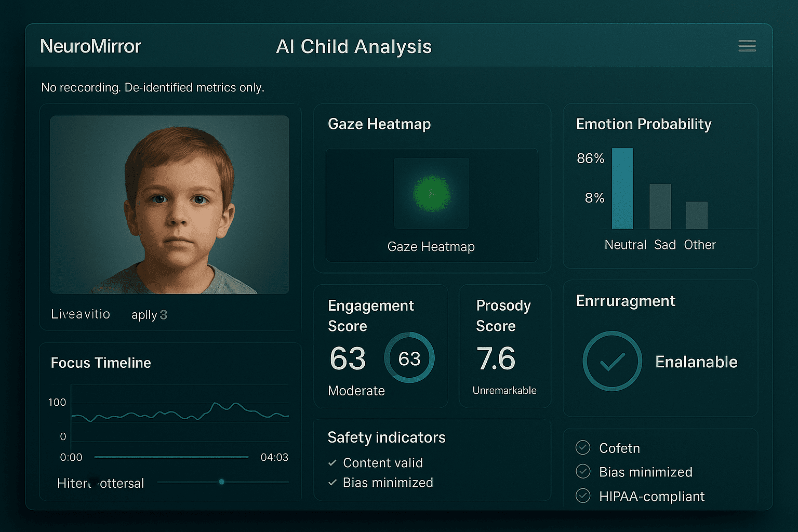
Task: Click the checkmark beside Bias minimized under Safety indicators
Action: [x=332, y=483]
